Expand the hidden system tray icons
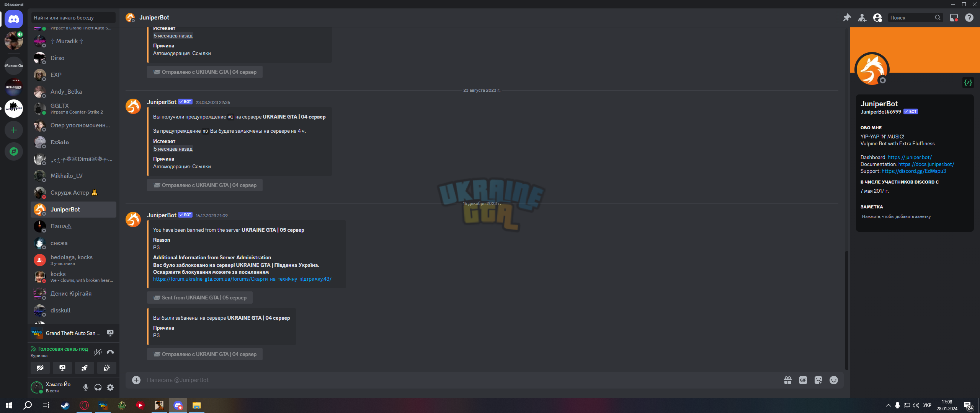 (x=888, y=405)
